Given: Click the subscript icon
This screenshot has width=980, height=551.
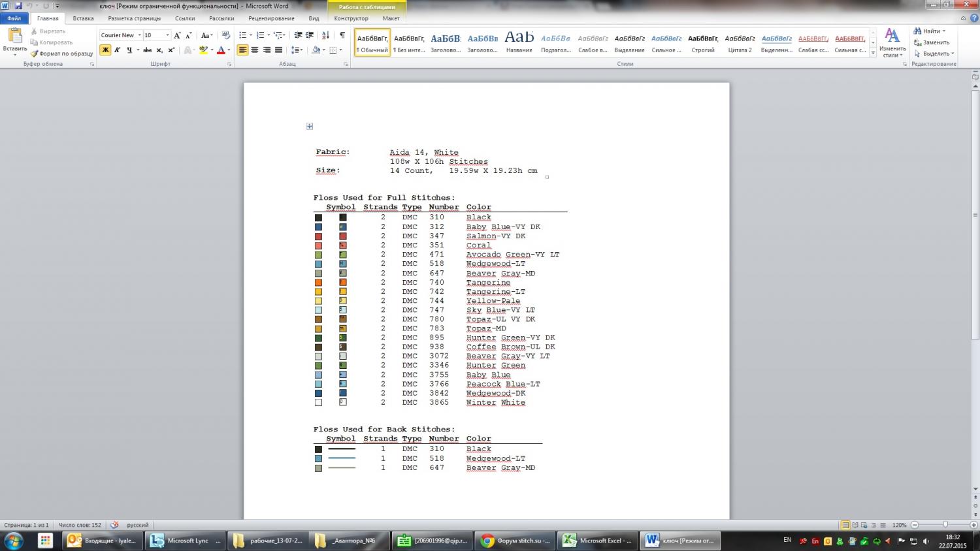Looking at the screenshot, I should click(x=159, y=50).
